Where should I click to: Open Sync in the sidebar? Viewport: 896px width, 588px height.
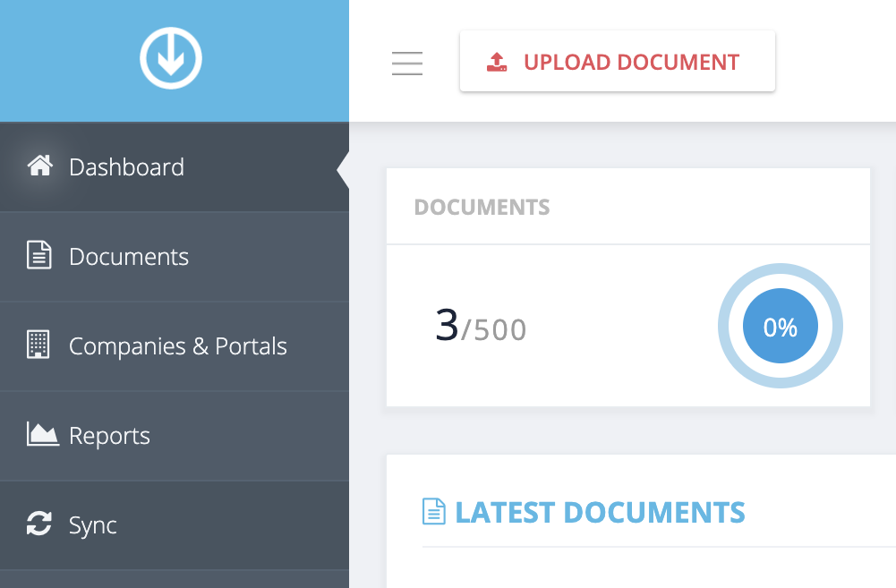click(x=175, y=525)
